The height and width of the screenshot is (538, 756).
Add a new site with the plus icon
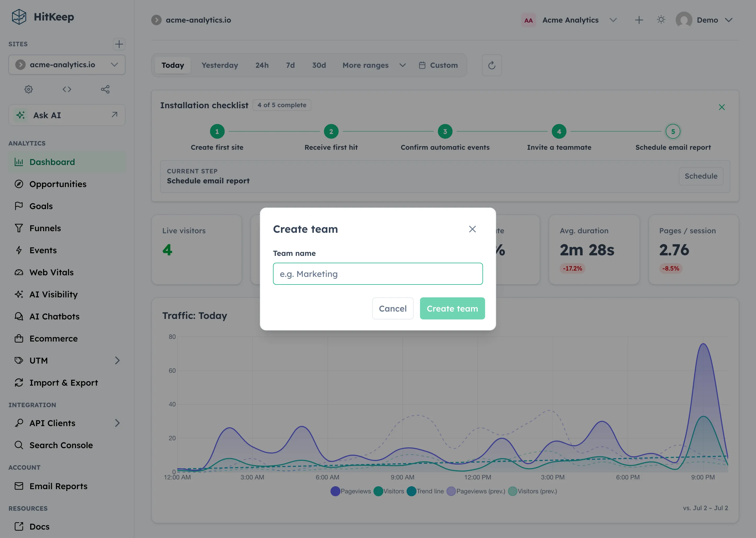coord(119,44)
